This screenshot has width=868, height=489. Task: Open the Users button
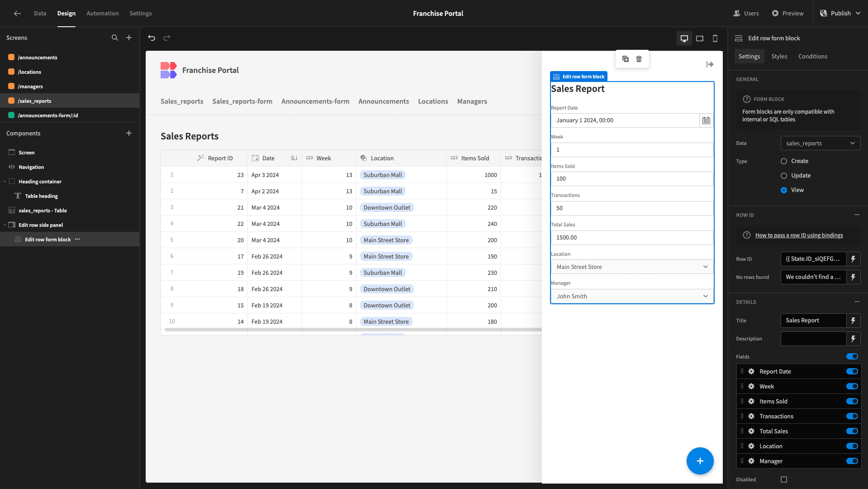pos(746,14)
